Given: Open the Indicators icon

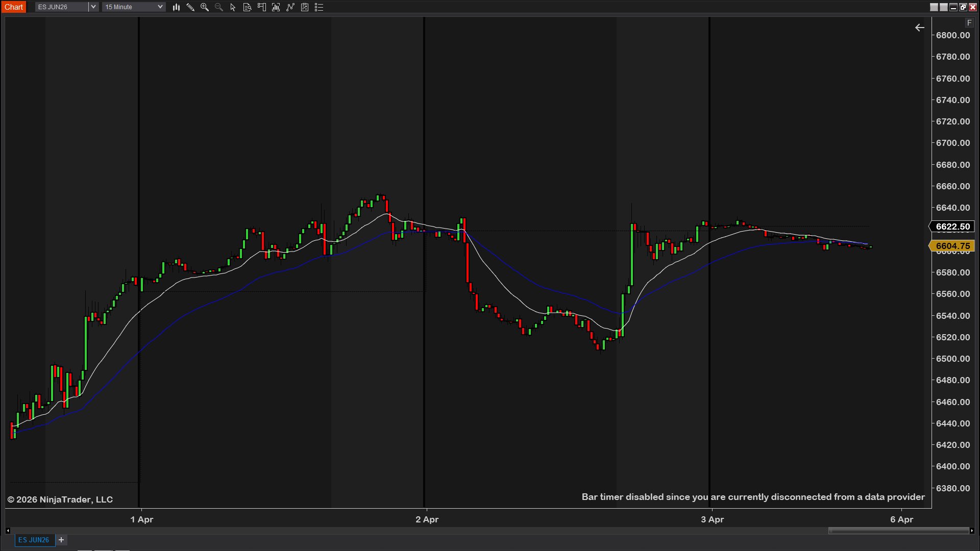Looking at the screenshot, I should pos(290,7).
